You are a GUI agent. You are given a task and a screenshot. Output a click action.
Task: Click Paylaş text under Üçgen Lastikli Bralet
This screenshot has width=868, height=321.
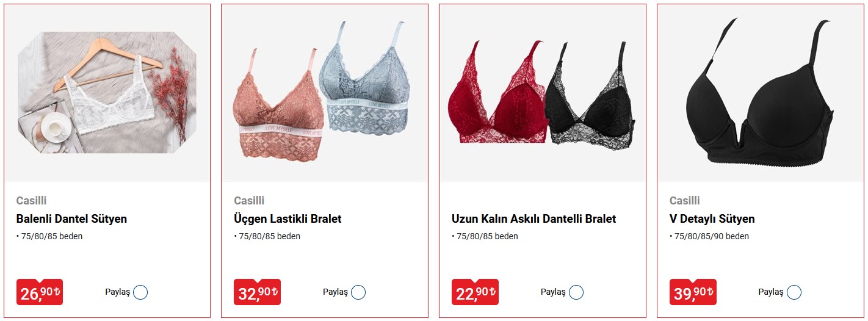click(x=335, y=292)
